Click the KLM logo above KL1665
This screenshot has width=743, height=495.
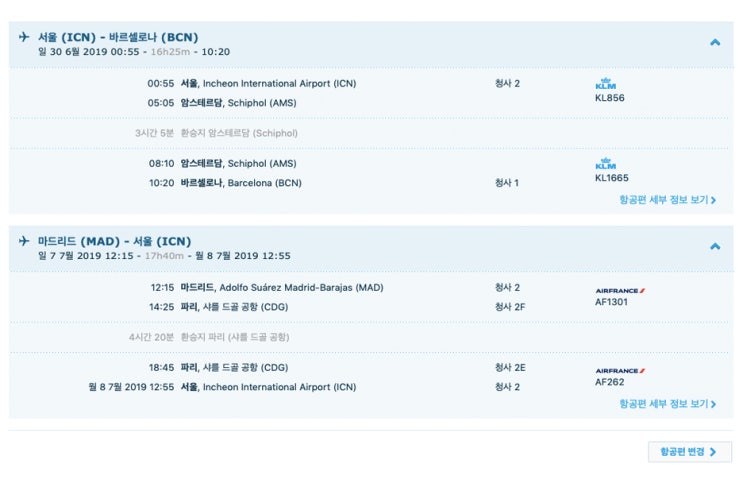605,164
